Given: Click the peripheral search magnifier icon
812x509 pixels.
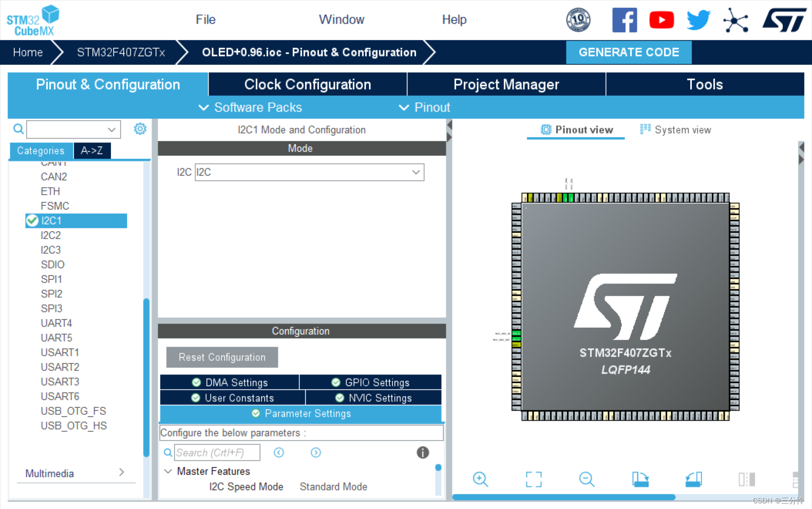Looking at the screenshot, I should pos(18,129).
